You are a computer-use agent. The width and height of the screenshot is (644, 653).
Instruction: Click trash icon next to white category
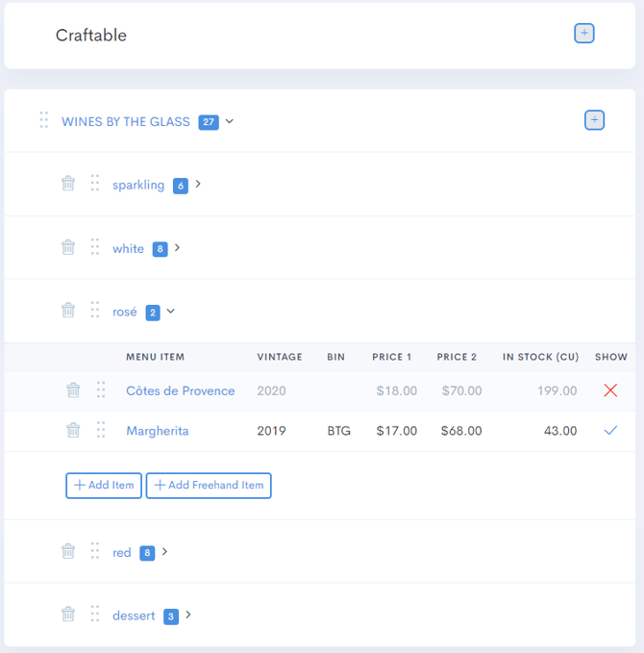click(x=68, y=247)
